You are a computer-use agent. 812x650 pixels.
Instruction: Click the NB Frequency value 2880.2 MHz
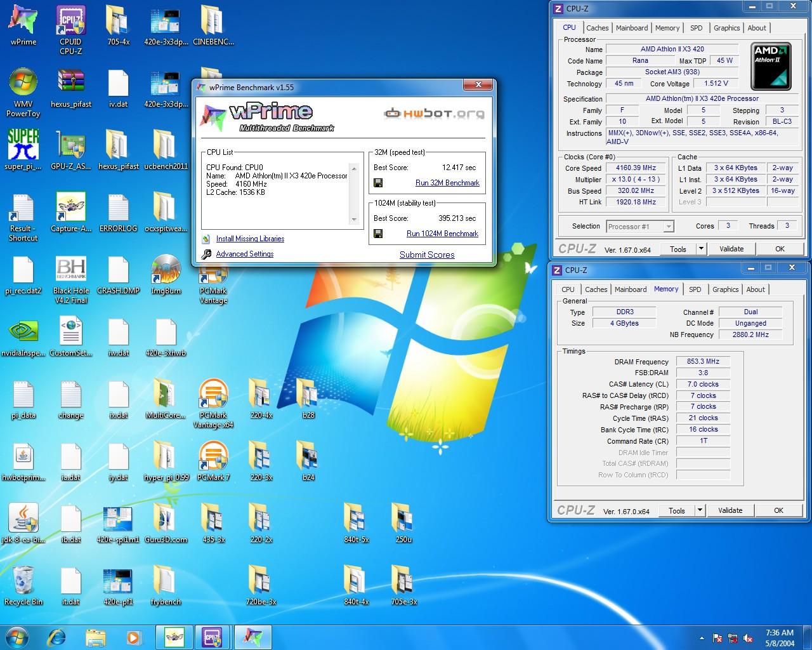pyautogui.click(x=750, y=335)
